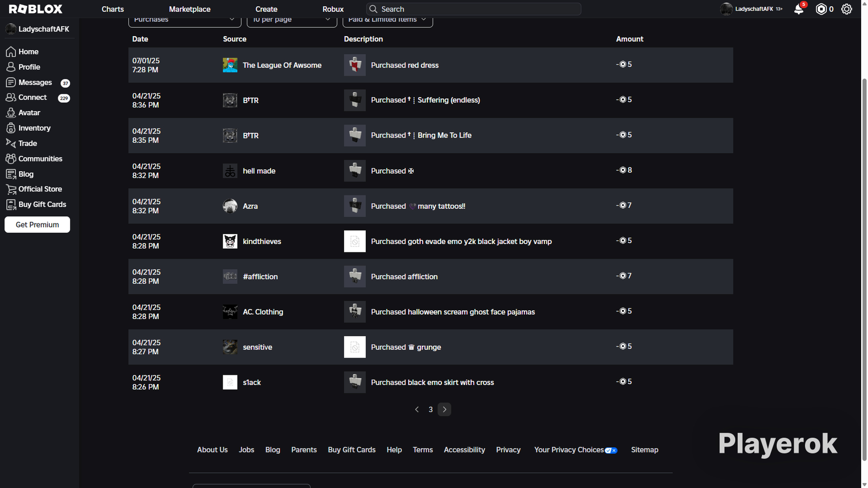Open the AC. Clothing source link
This screenshot has height=488, width=868.
[x=263, y=312]
